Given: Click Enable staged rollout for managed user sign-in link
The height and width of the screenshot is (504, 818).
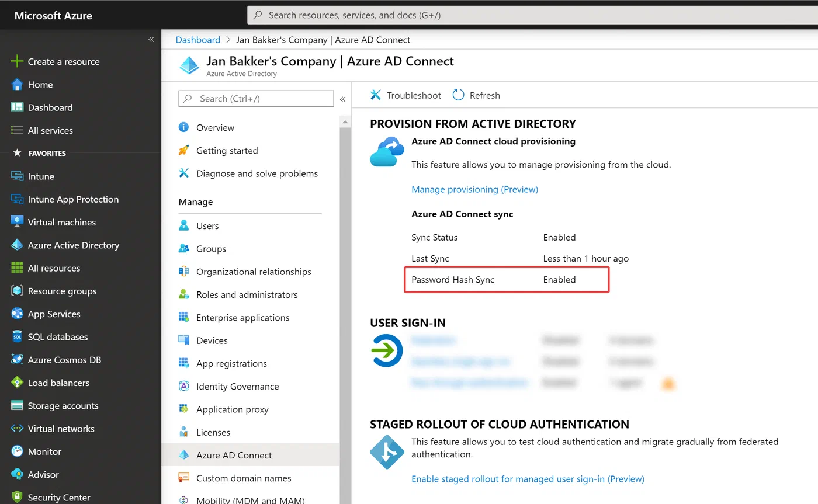Looking at the screenshot, I should [x=528, y=479].
